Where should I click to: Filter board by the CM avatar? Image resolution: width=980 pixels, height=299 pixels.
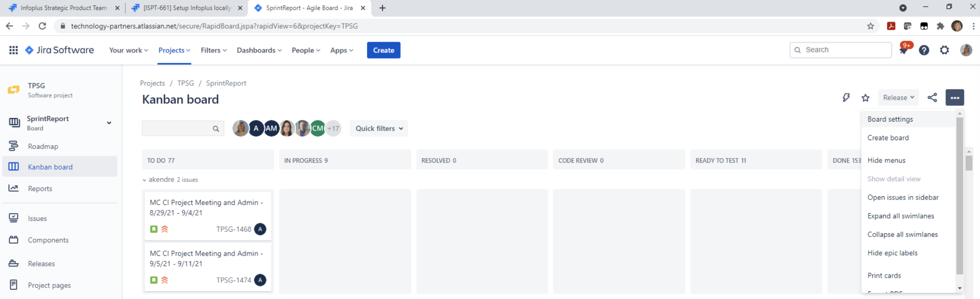coord(318,129)
